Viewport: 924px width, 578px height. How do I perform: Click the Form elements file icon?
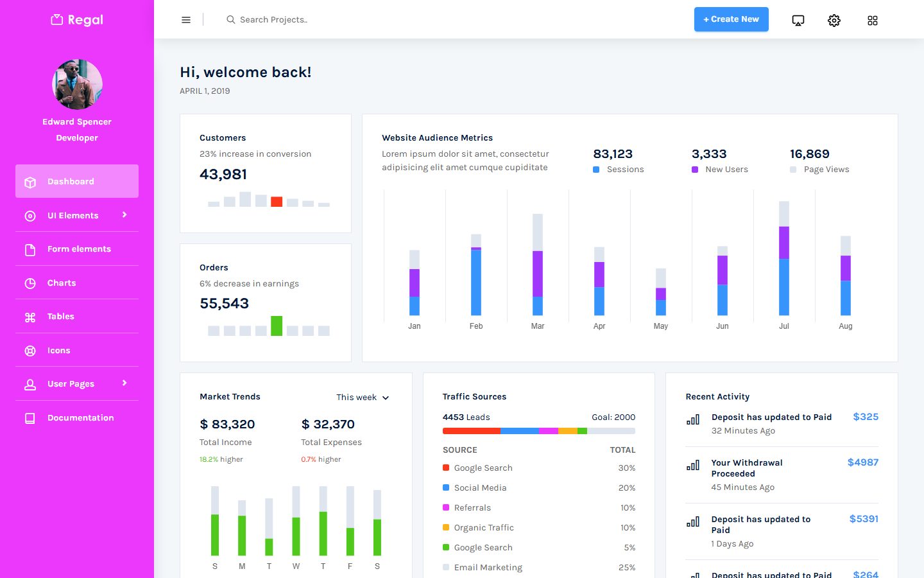pos(30,249)
